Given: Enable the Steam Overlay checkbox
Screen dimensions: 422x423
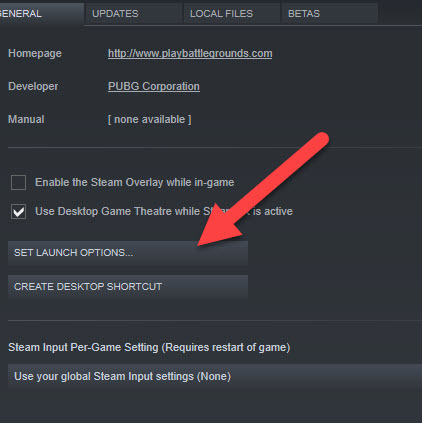Looking at the screenshot, I should (18, 183).
